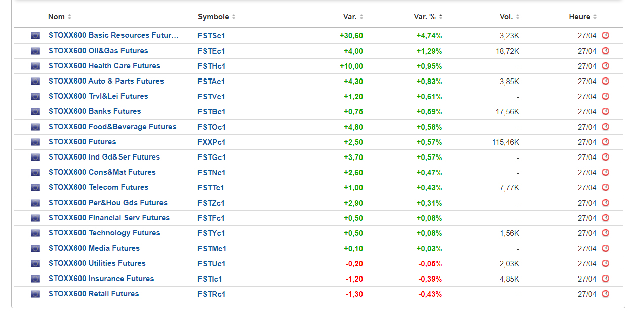
Task: Click the clock icon in STOXX600 Futures row
Action: [606, 142]
